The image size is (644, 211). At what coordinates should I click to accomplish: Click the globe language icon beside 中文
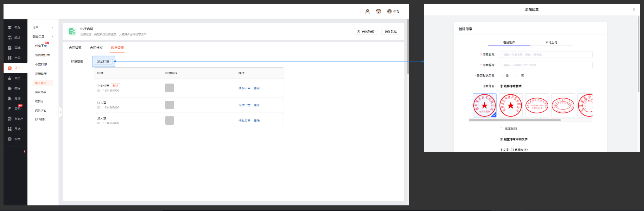pos(389,11)
